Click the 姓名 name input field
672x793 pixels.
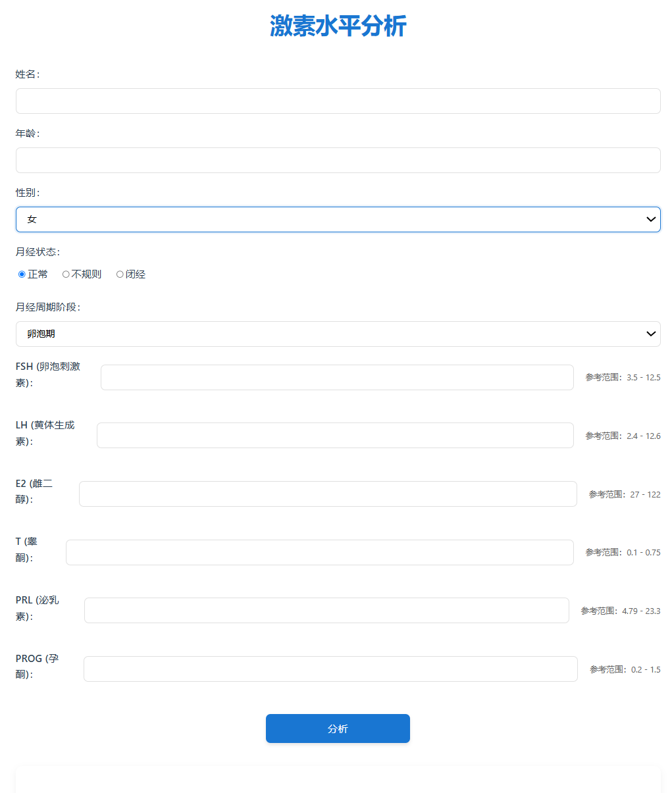point(338,101)
